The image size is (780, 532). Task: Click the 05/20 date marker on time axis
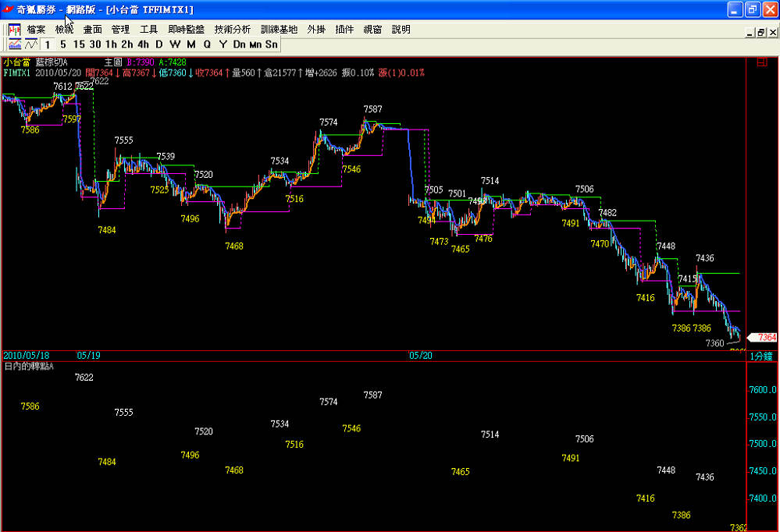click(x=420, y=355)
